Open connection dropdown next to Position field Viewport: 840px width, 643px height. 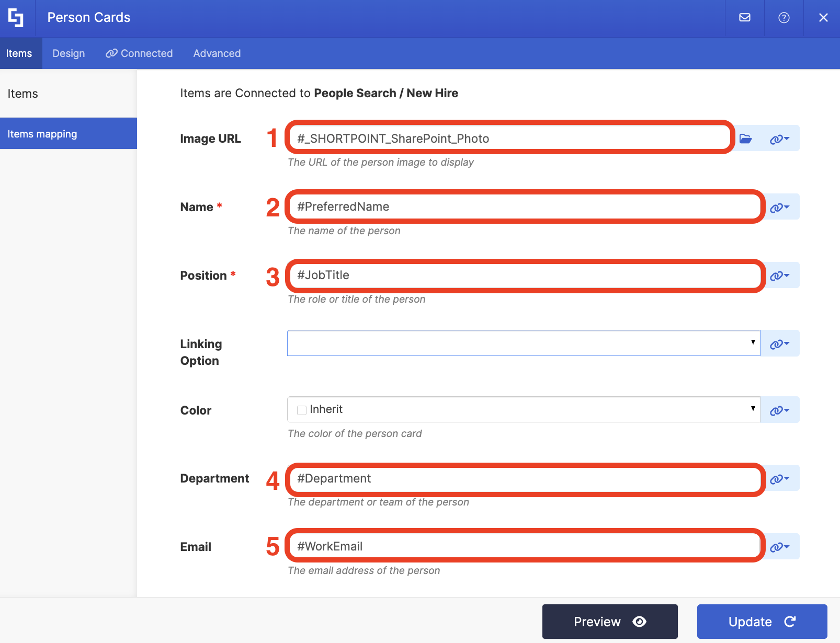780,275
